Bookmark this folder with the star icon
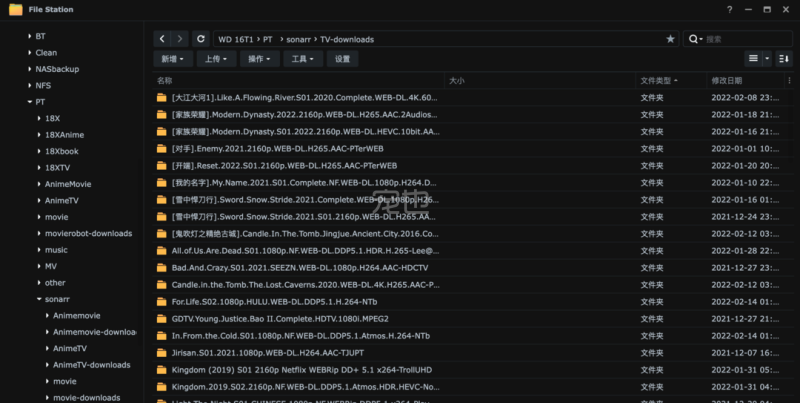 click(670, 39)
